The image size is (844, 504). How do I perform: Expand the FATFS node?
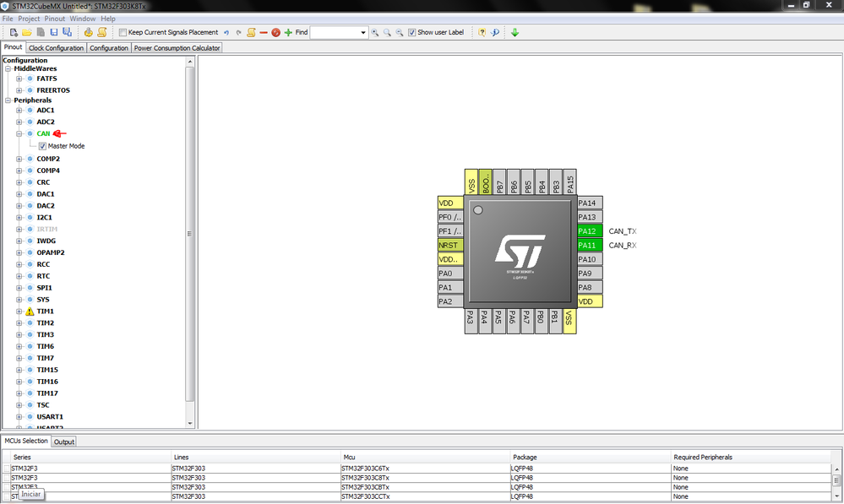point(19,79)
